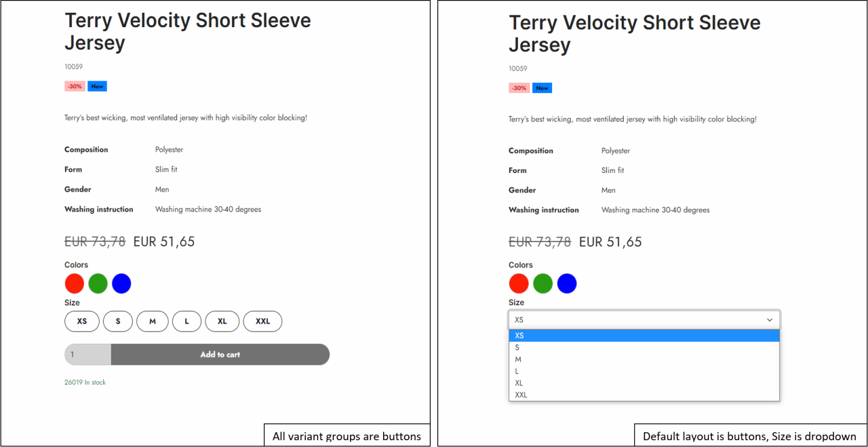This screenshot has width=868, height=447.
Task: Select M option in Size dropdown list
Action: tap(644, 359)
